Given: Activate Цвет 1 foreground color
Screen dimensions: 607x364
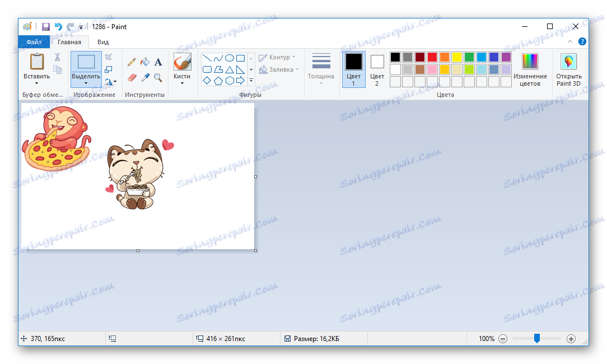Looking at the screenshot, I should pyautogui.click(x=353, y=69).
